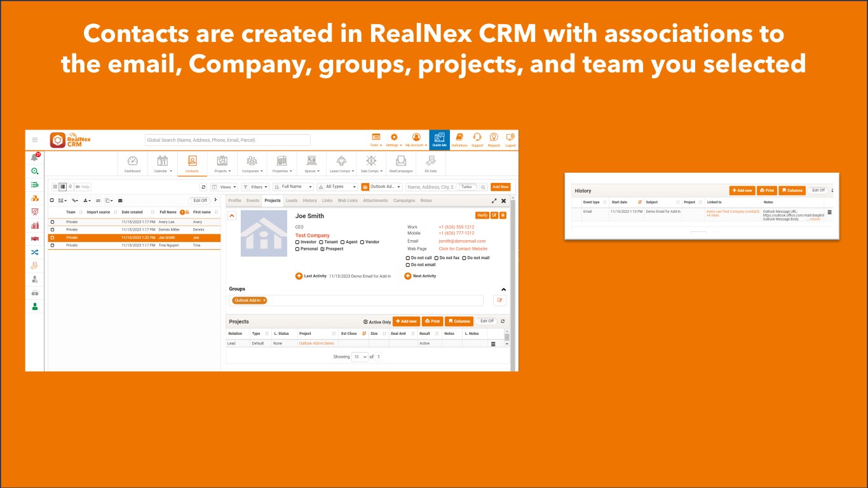Switch to the Profile tab

click(x=234, y=201)
